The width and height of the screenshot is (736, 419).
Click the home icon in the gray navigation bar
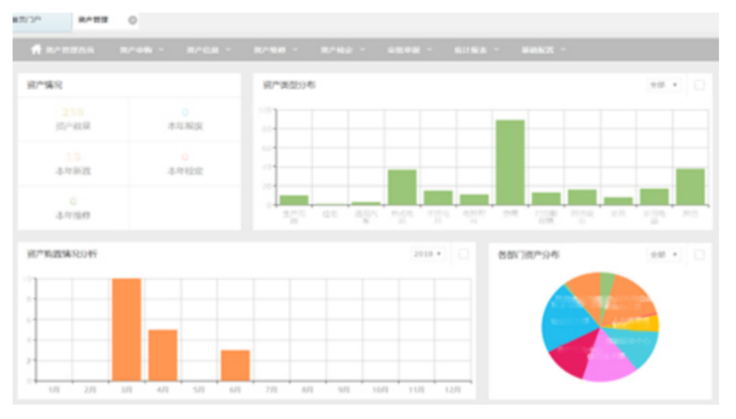pos(36,49)
